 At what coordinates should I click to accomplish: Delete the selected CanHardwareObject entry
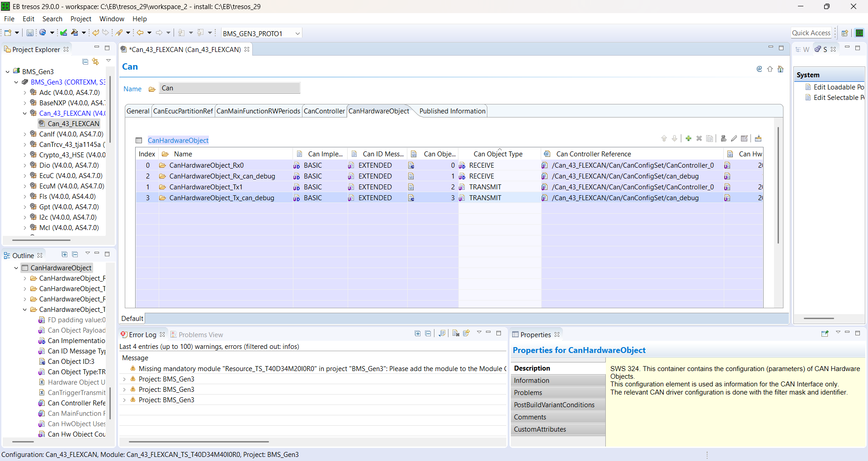tap(699, 138)
